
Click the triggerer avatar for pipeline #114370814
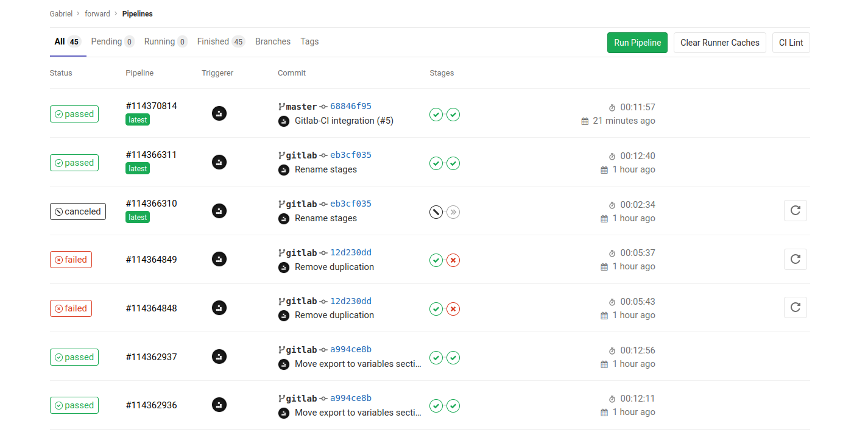[x=219, y=113]
